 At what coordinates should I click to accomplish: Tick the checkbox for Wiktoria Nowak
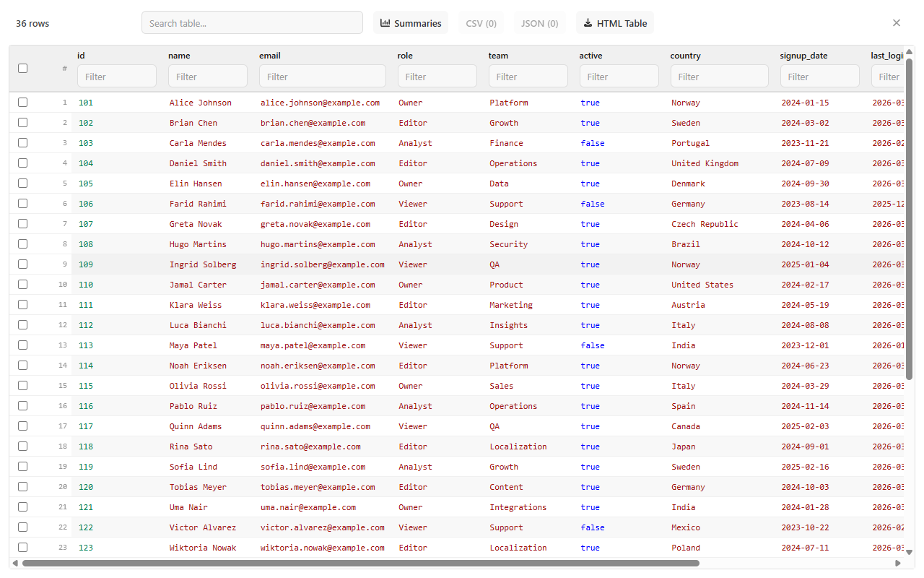tap(23, 548)
